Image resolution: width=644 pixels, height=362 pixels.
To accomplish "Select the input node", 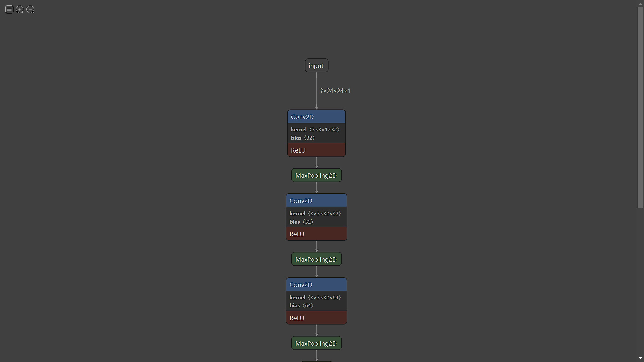I will pos(316,65).
